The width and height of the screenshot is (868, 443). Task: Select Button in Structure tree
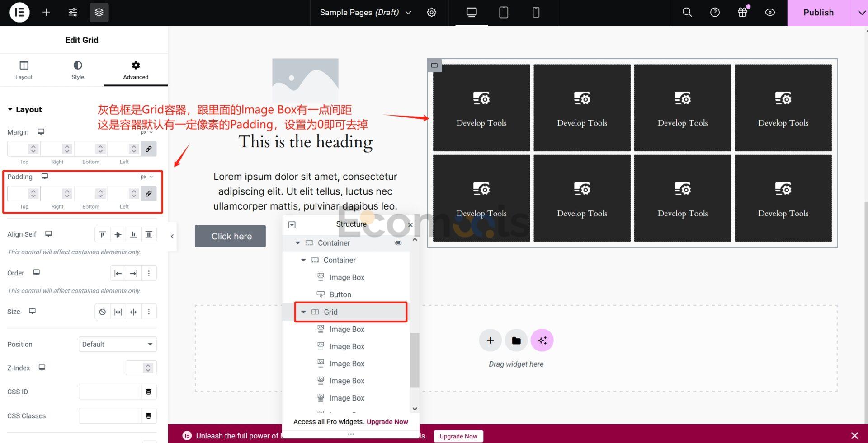click(x=340, y=294)
